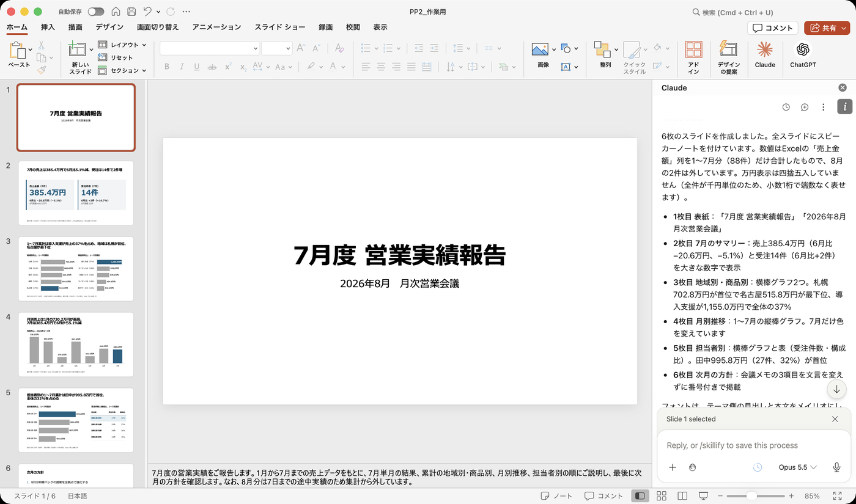The height and width of the screenshot is (504, 856).
Task: Switch to the デザイン (Design) tab
Action: click(x=109, y=27)
